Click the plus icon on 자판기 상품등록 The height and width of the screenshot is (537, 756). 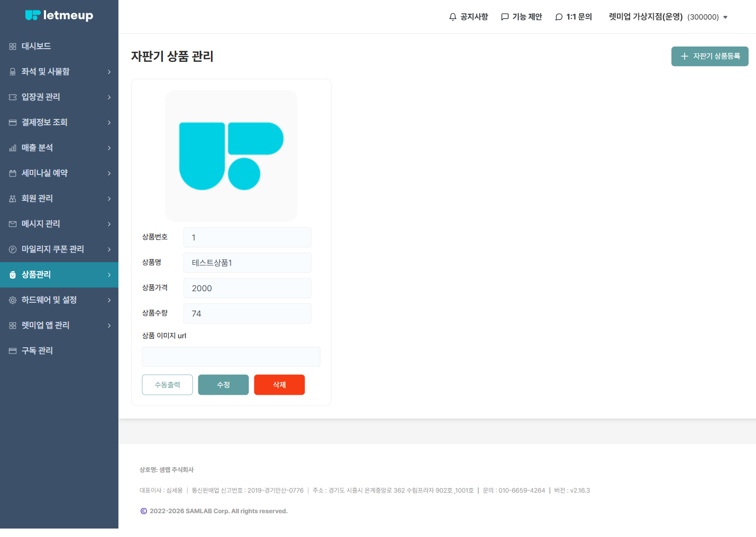[685, 56]
